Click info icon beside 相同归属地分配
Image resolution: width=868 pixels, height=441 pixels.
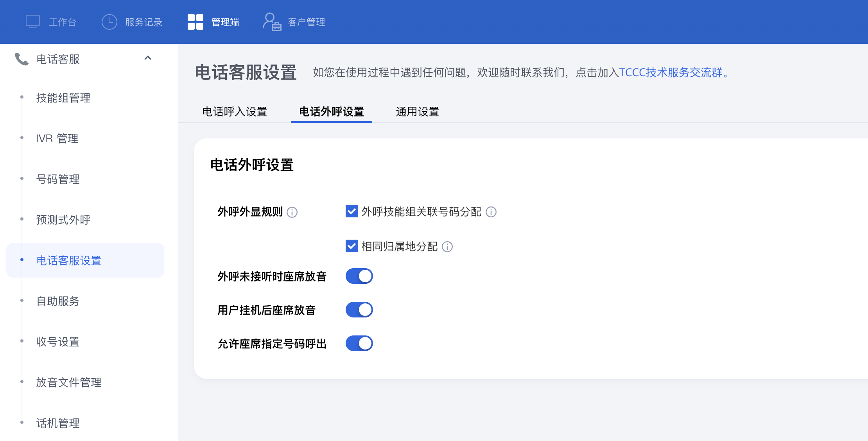click(447, 247)
